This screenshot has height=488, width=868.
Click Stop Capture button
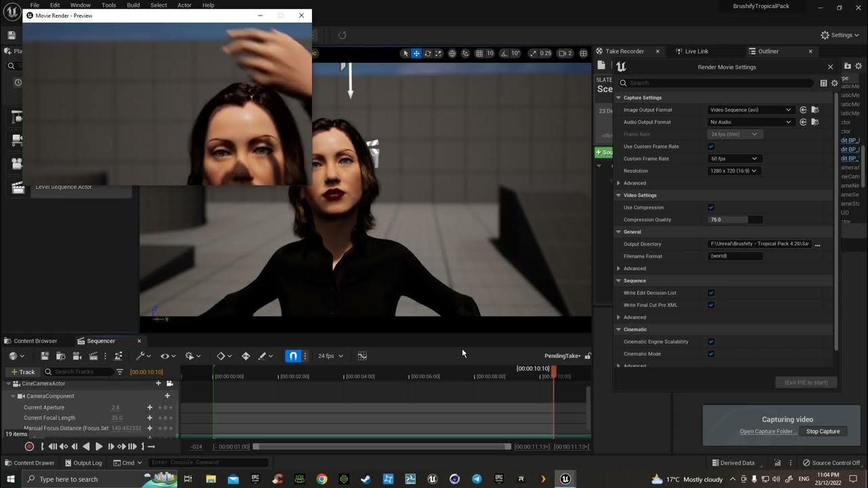point(823,431)
